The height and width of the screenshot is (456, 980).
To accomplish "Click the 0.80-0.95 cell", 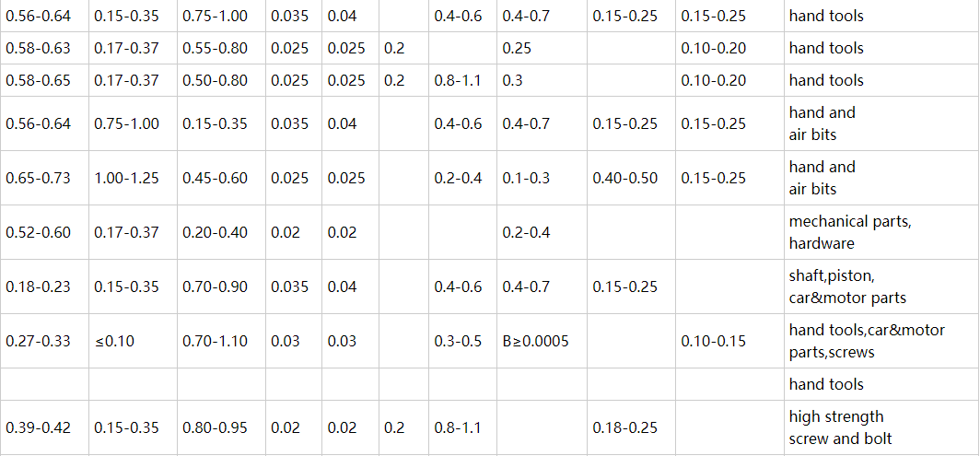I will [x=215, y=427].
